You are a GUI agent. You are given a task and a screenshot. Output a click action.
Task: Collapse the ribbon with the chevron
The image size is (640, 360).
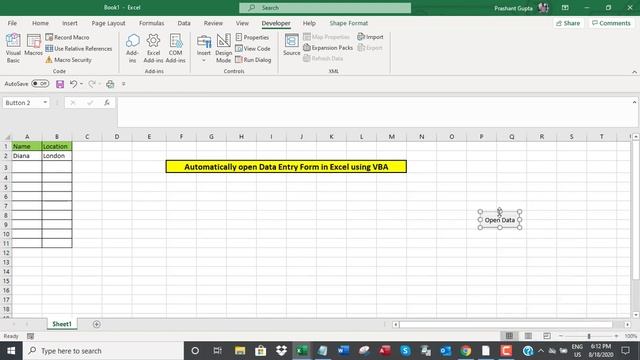(x=634, y=72)
